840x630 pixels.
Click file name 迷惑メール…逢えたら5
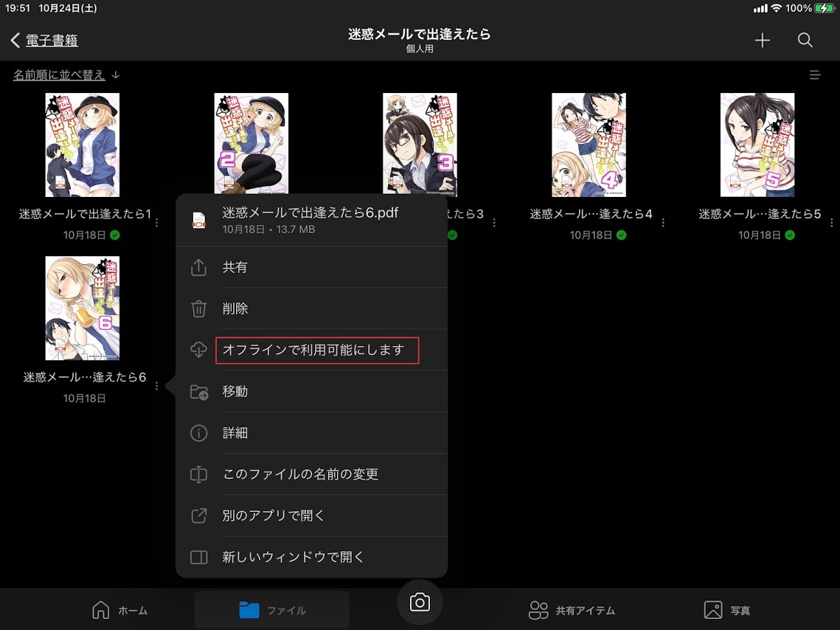tap(760, 214)
